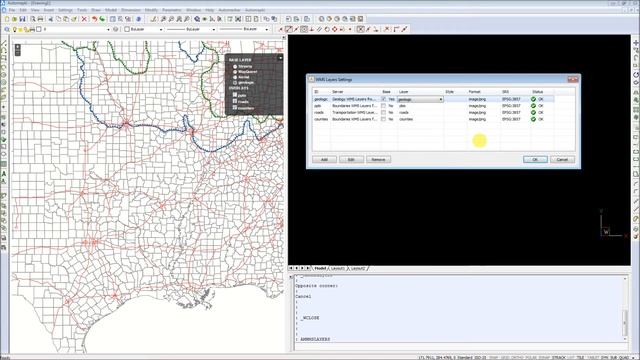
Task: Collapse the map layer switcher panel
Action: tap(280, 58)
